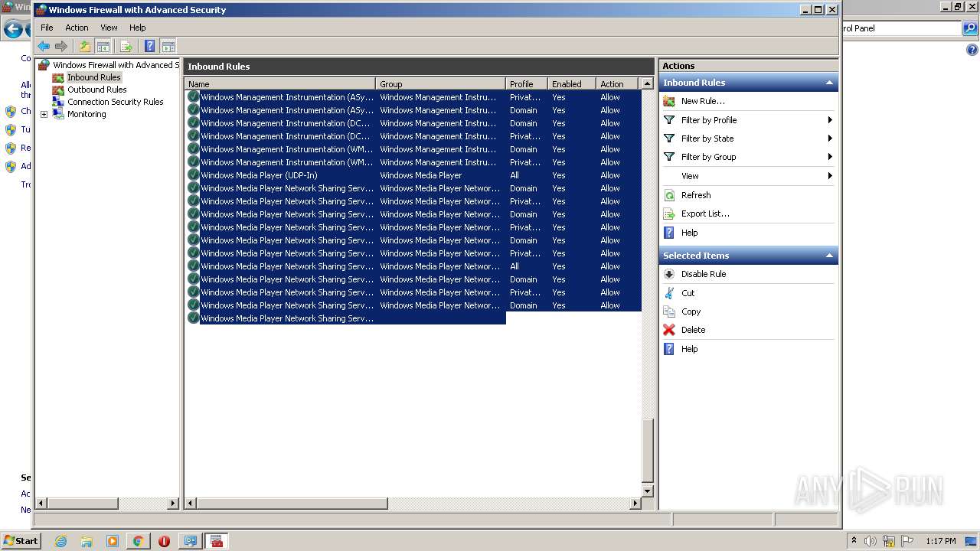This screenshot has height=551, width=980.
Task: Click Help under Inbound Rules actions
Action: click(x=690, y=233)
